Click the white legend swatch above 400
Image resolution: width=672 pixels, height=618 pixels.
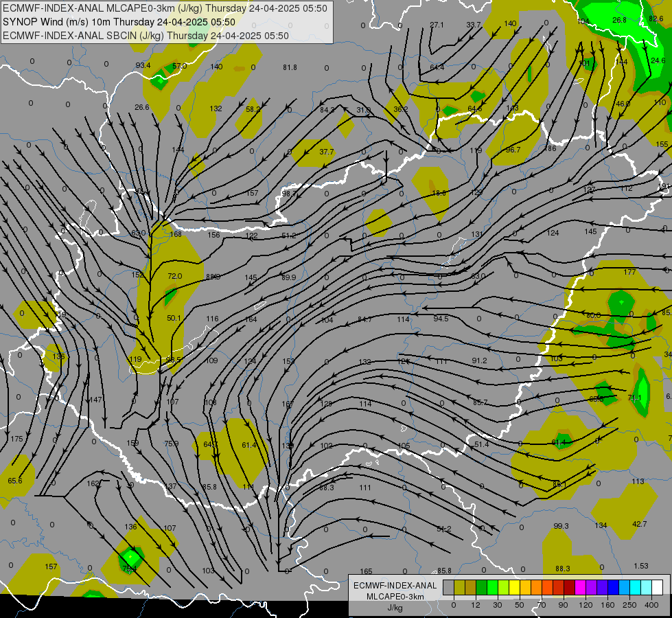[657, 587]
